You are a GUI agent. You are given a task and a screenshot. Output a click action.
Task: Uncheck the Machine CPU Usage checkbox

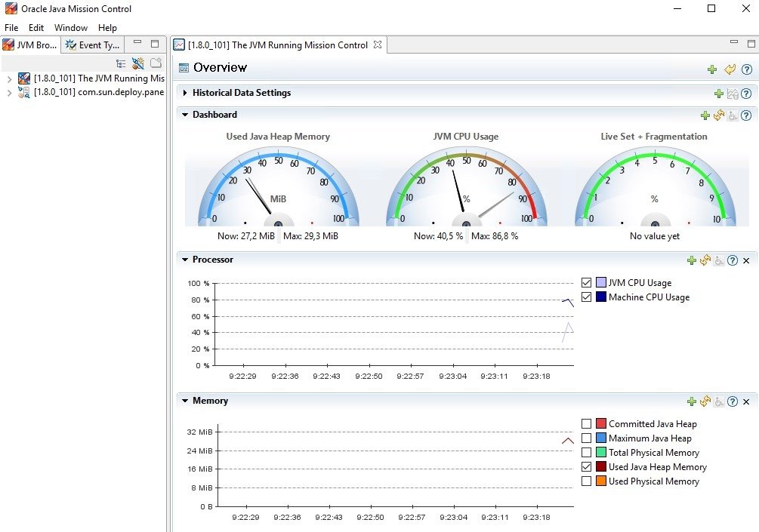(x=586, y=297)
